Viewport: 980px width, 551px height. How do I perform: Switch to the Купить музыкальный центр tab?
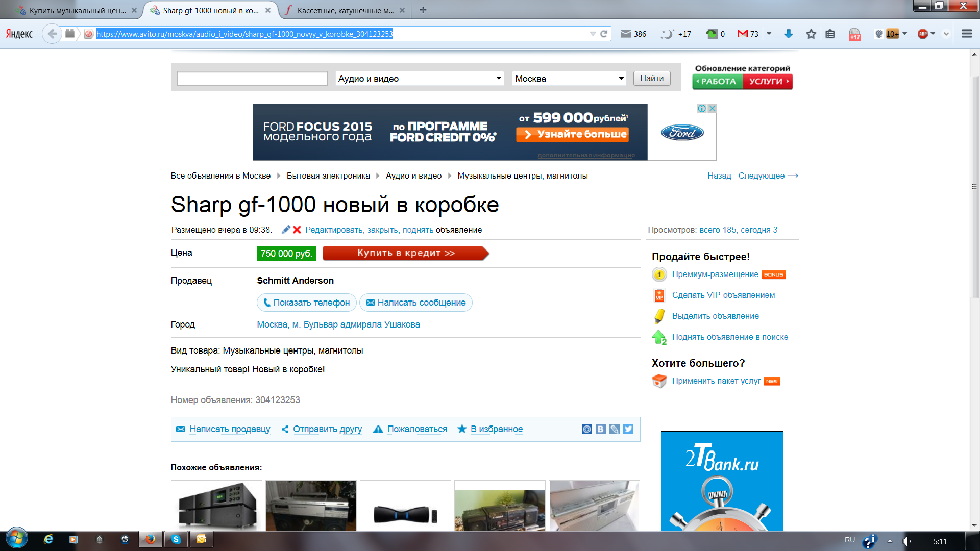77,10
